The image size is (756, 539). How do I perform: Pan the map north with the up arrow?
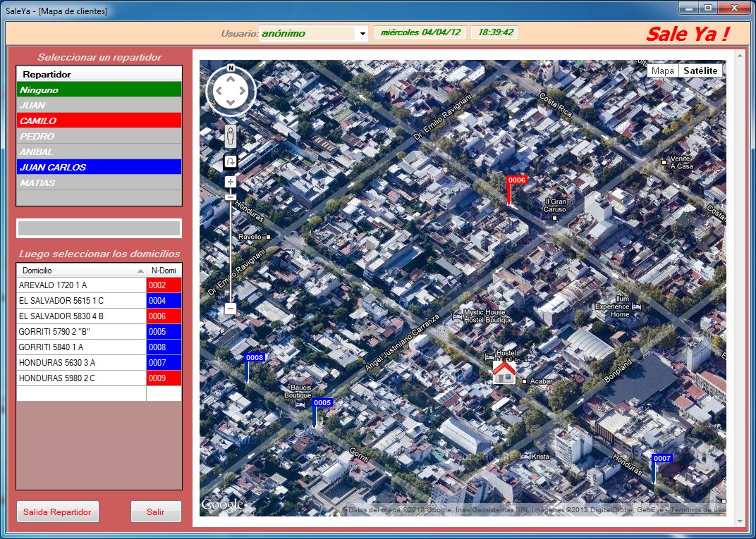click(x=231, y=79)
